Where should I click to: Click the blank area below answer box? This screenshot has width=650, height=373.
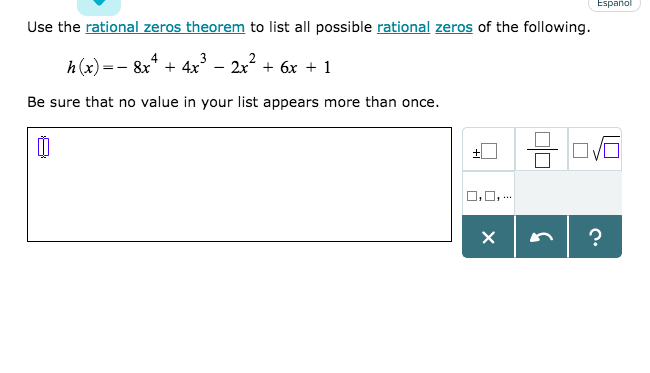click(x=239, y=307)
